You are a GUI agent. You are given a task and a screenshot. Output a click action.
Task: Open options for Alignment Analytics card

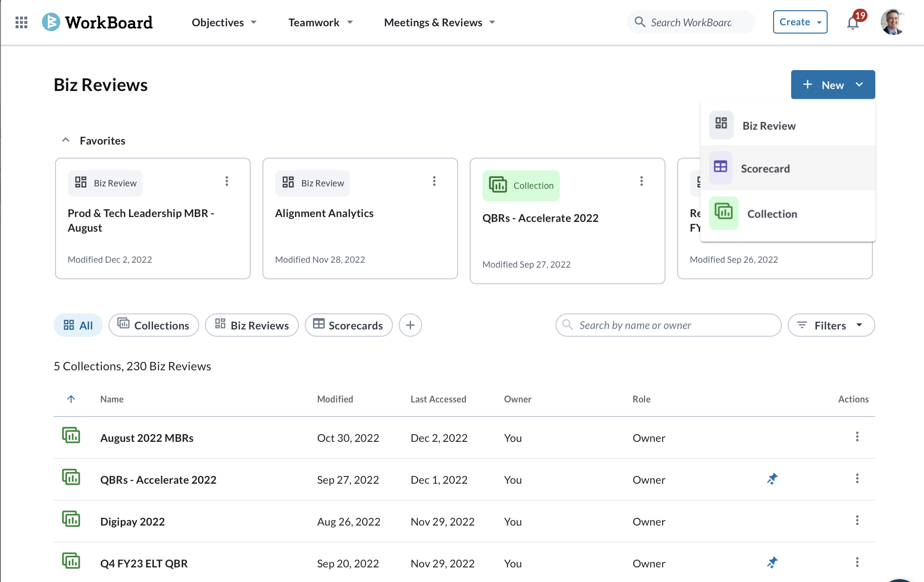434,182
